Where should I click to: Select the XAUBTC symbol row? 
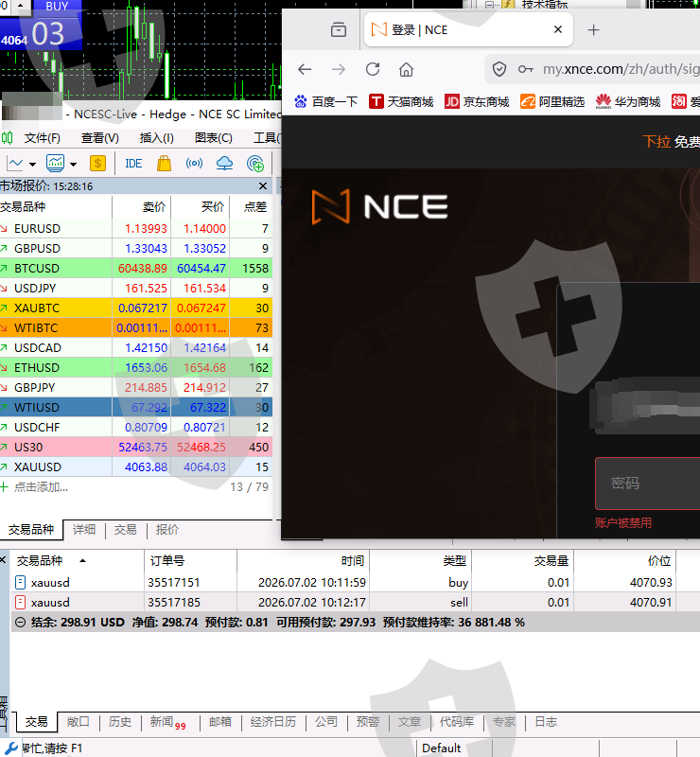coord(136,308)
